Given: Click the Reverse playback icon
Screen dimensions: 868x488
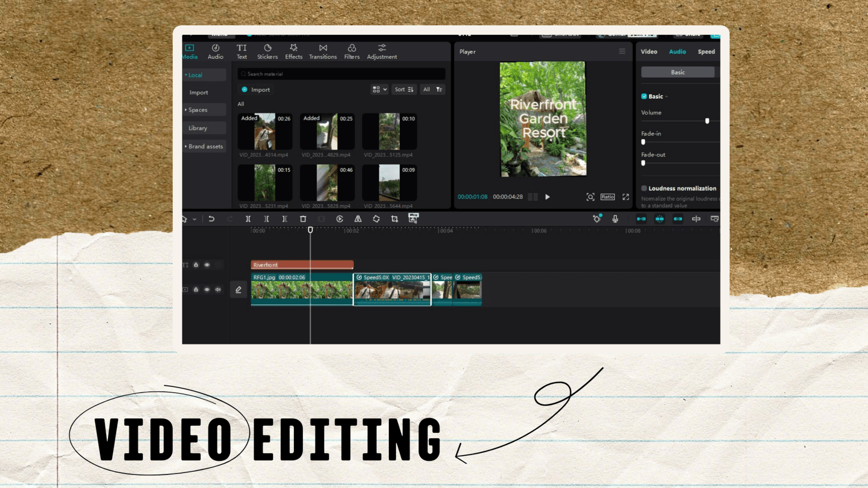Looking at the screenshot, I should [x=340, y=219].
